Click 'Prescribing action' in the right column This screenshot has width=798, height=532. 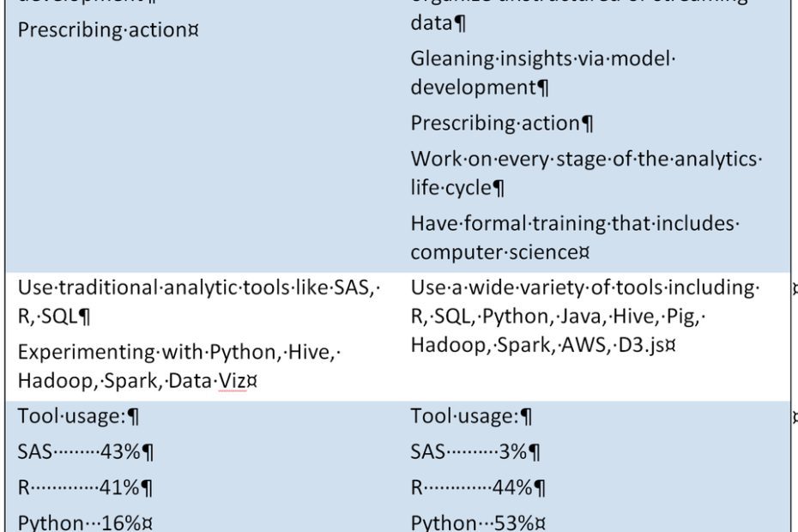496,124
